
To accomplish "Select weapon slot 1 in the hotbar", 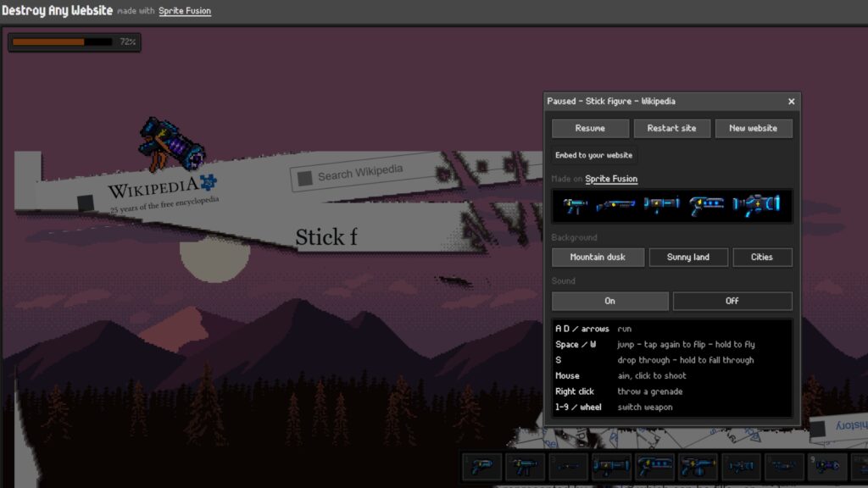I will coord(481,466).
